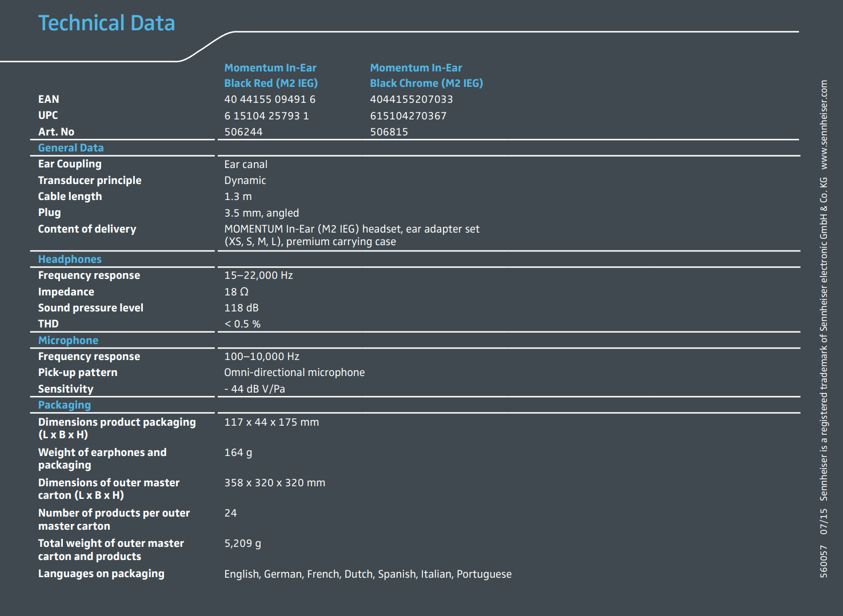843x616 pixels.
Task: Click EAN value '40 44155 09491 6'
Action: [270, 99]
